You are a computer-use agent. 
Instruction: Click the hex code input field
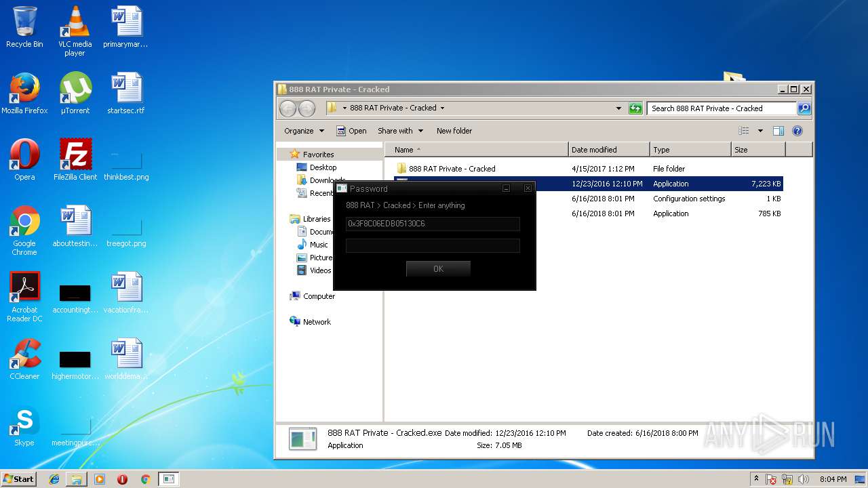(433, 224)
